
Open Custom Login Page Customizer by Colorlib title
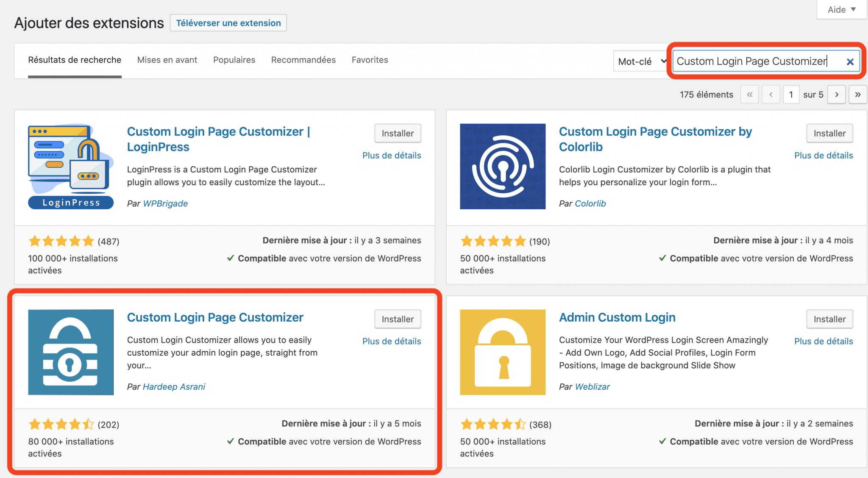coord(655,139)
